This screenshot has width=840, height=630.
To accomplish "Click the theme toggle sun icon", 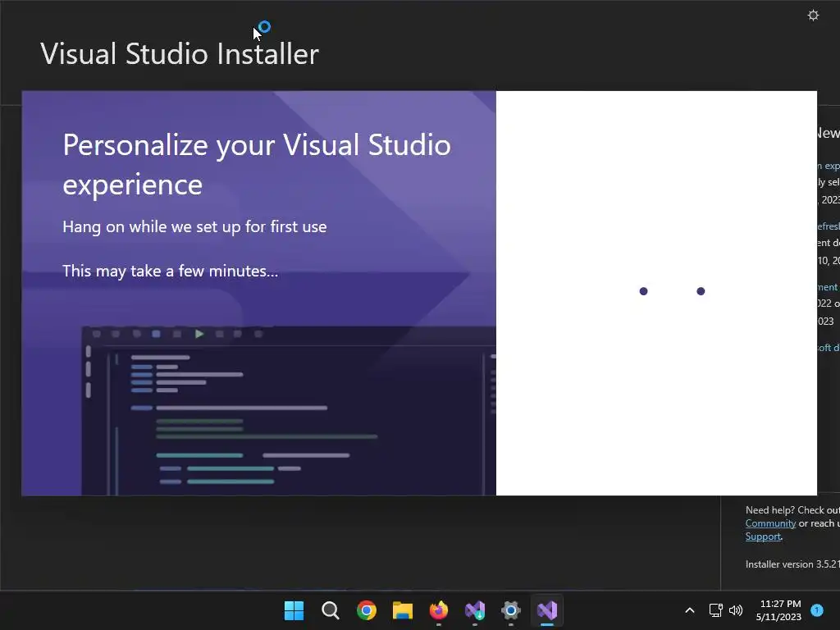I will coord(813,15).
